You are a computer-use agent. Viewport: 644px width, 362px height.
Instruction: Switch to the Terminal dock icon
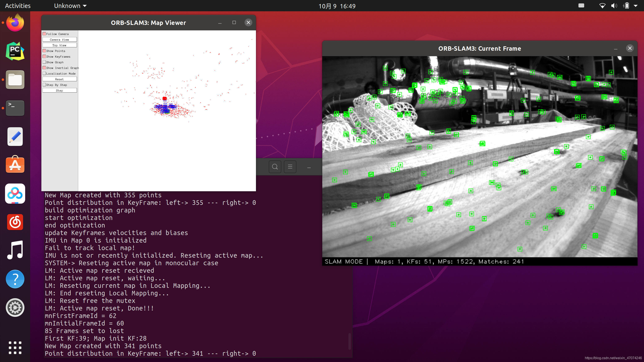(x=15, y=108)
